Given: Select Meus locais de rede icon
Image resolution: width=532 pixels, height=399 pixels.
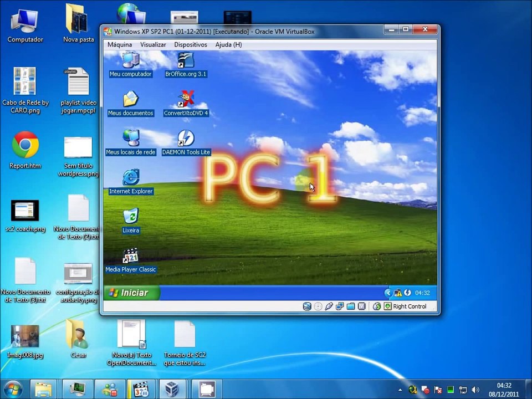Looking at the screenshot, I should pyautogui.click(x=131, y=142).
